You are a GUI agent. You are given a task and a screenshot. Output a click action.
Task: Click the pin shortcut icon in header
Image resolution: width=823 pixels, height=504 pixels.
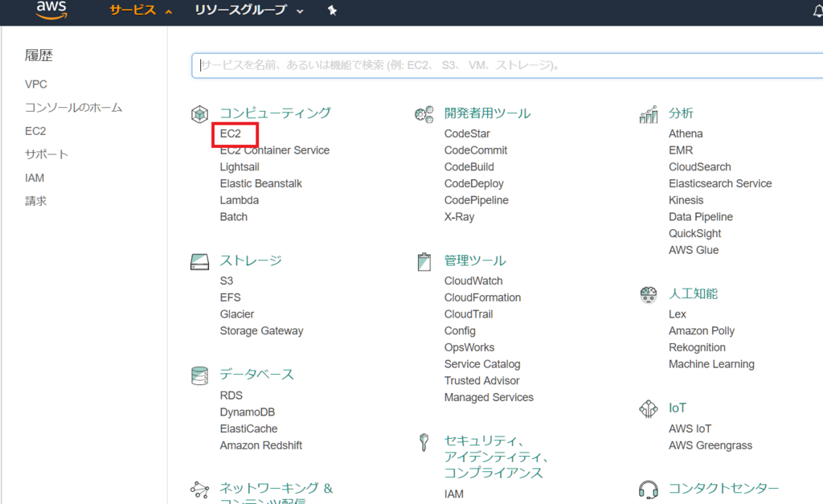pyautogui.click(x=332, y=10)
